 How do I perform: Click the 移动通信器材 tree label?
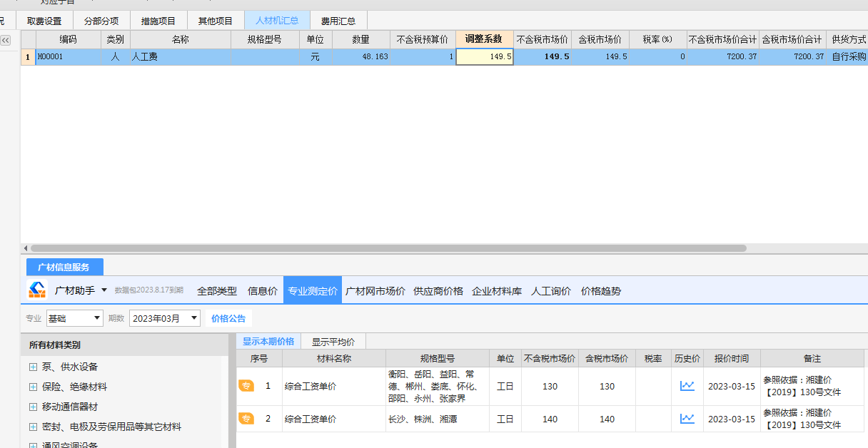tap(70, 407)
